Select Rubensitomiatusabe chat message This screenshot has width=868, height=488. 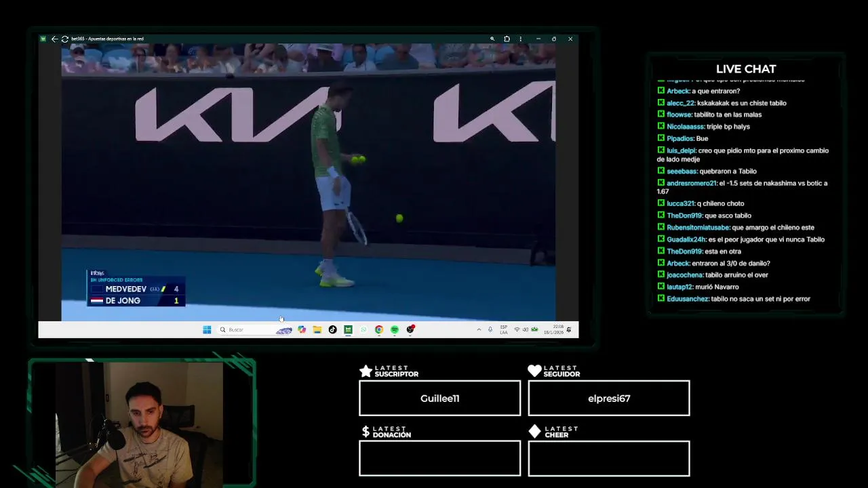click(736, 228)
